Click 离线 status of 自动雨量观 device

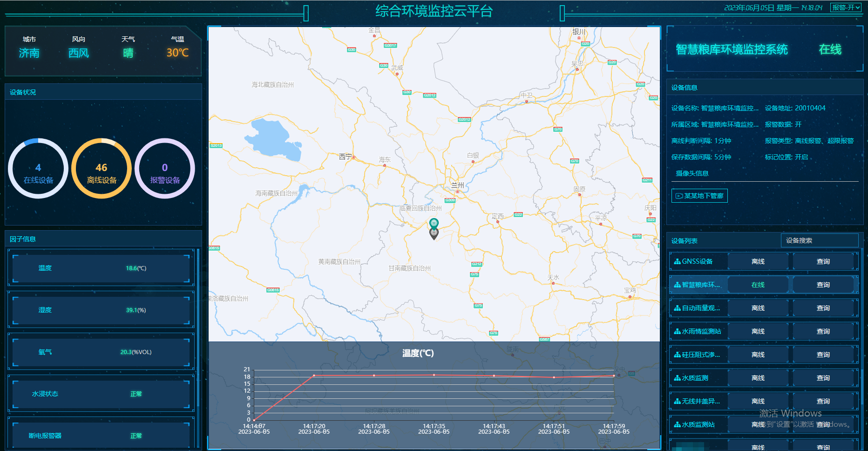coord(758,308)
